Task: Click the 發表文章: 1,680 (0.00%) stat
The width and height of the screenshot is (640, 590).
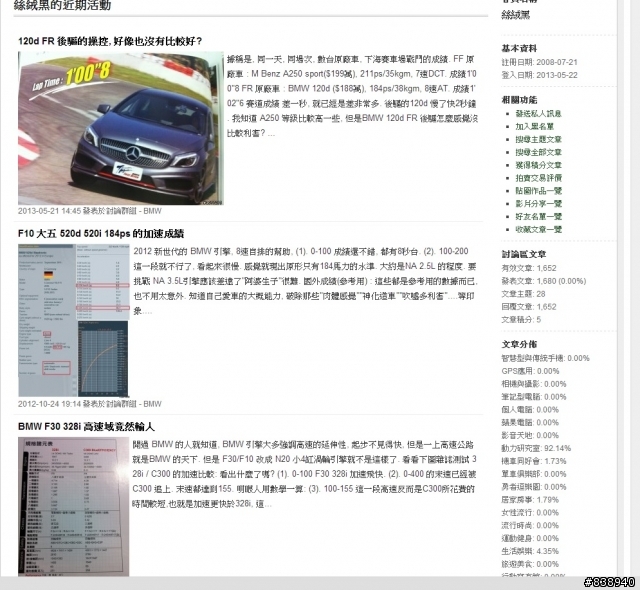Action: pyautogui.click(x=544, y=281)
